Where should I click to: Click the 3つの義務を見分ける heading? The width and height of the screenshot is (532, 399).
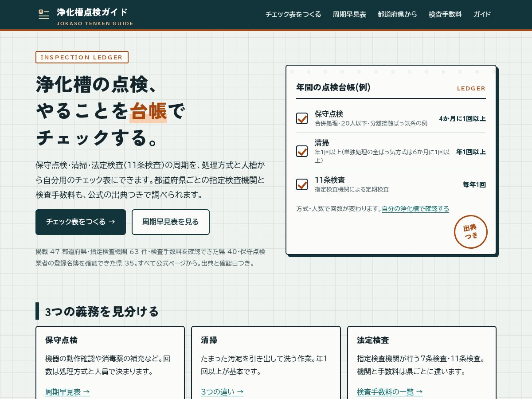(102, 312)
